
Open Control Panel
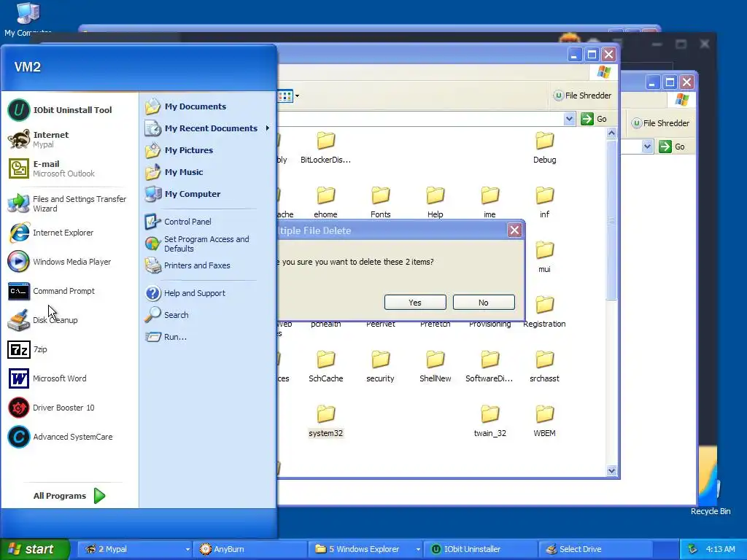pos(207,222)
